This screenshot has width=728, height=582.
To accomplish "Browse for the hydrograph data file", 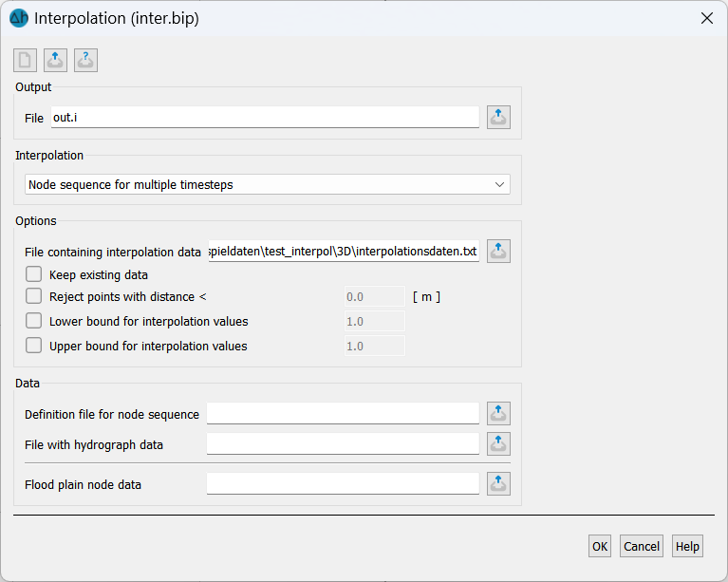I will click(498, 443).
